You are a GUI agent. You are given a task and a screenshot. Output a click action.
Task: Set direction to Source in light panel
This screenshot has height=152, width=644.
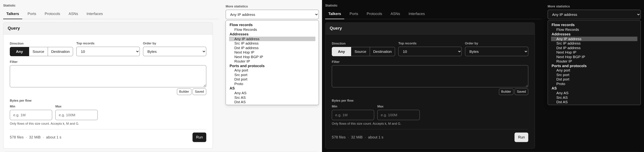coord(38,52)
